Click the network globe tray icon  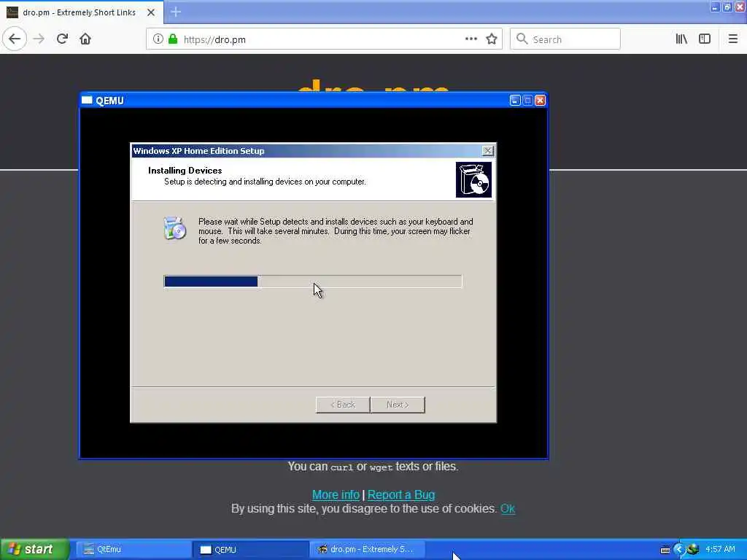pyautogui.click(x=693, y=549)
